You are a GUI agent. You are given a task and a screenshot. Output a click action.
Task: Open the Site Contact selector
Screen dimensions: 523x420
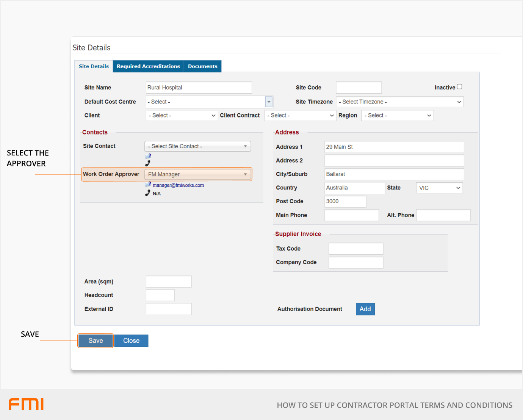pyautogui.click(x=197, y=146)
